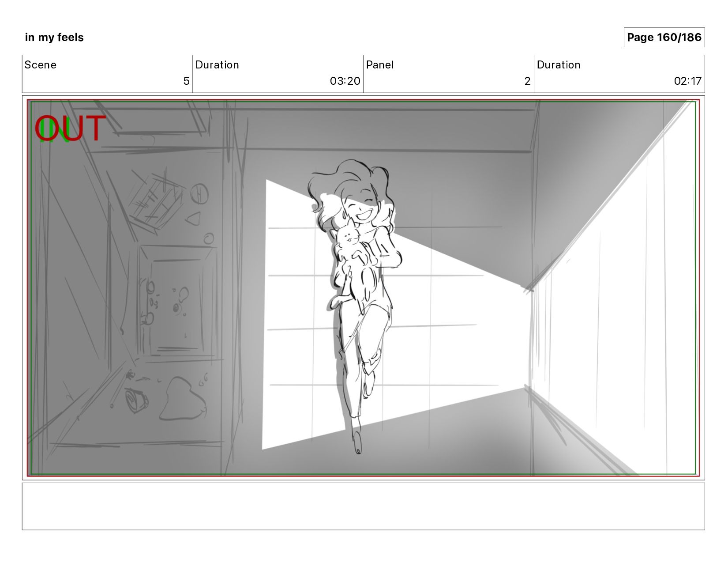Click the 'Panel' header label
728x563 pixels.
point(380,65)
